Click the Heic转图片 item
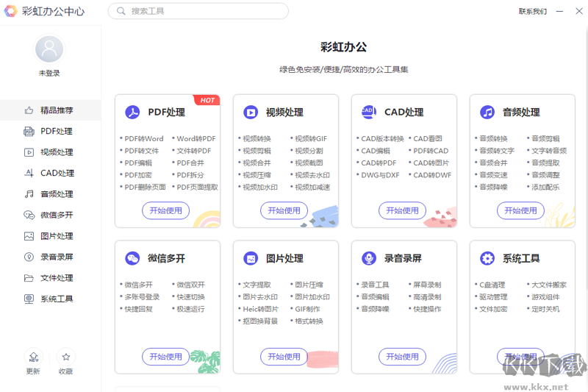Viewport: 588px width, 392px height. point(261,309)
